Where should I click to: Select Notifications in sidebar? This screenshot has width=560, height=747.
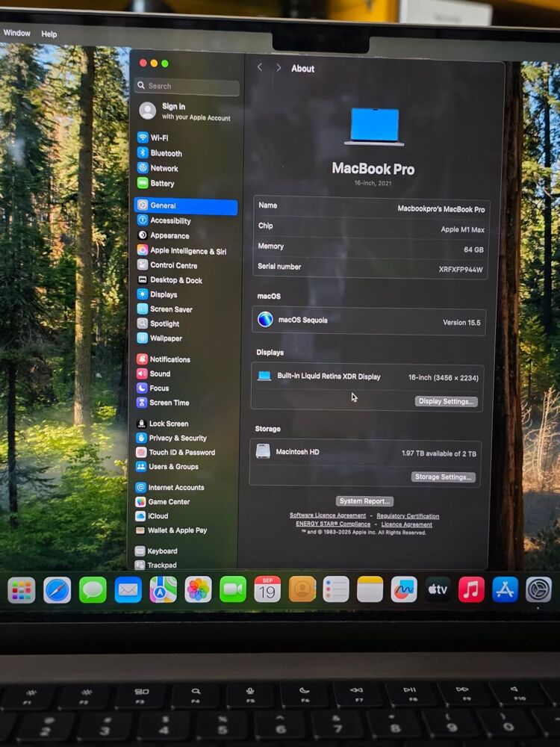pyautogui.click(x=164, y=359)
